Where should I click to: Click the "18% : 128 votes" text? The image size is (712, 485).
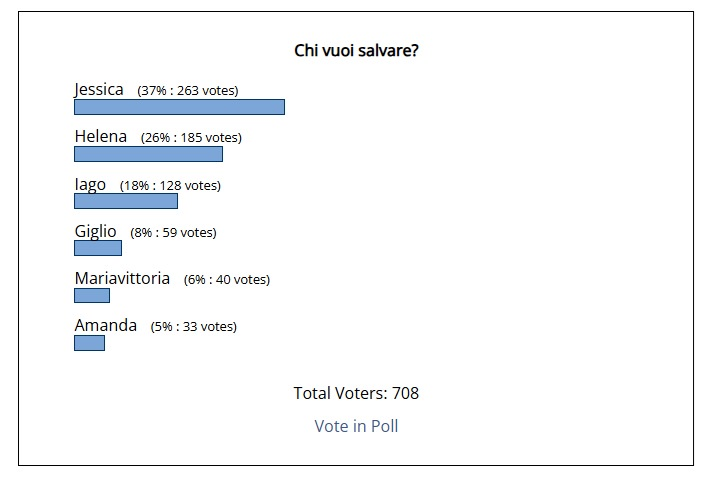[170, 186]
